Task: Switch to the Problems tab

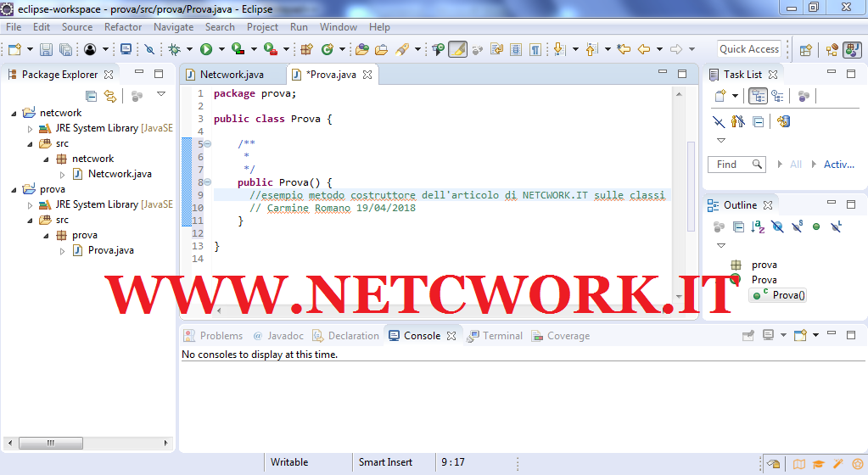Action: 214,336
